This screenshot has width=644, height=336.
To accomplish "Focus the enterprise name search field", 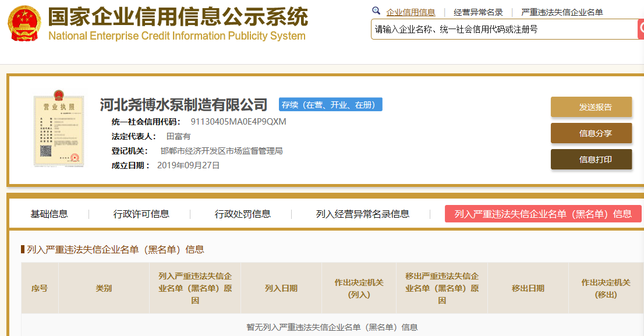I will [x=504, y=29].
